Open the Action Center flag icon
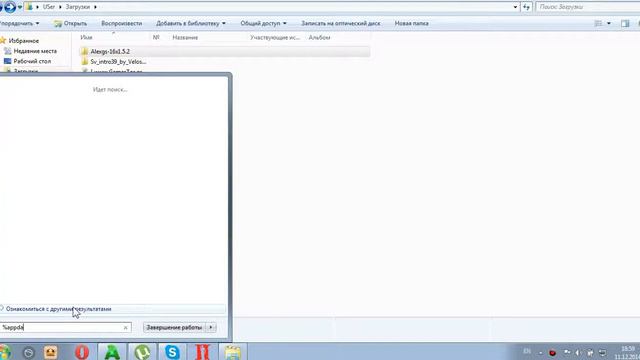Image resolution: width=640 pixels, height=360 pixels. [567, 352]
